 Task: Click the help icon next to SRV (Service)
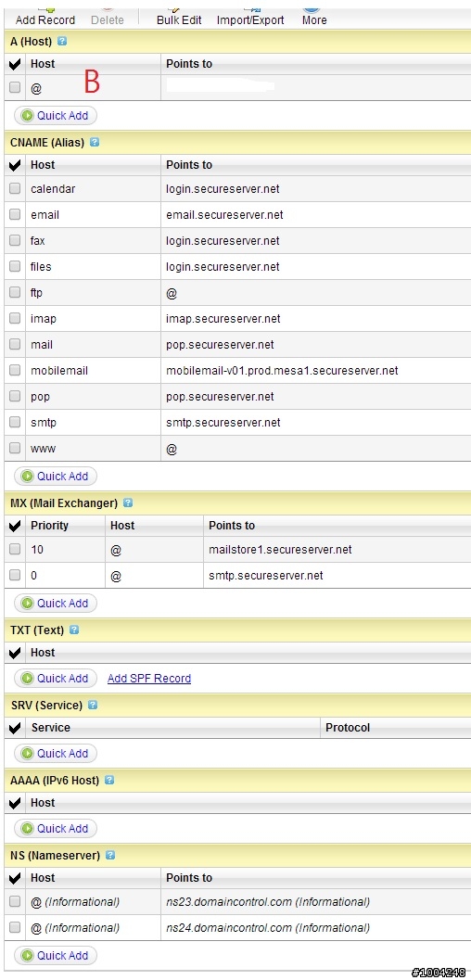coord(93,705)
